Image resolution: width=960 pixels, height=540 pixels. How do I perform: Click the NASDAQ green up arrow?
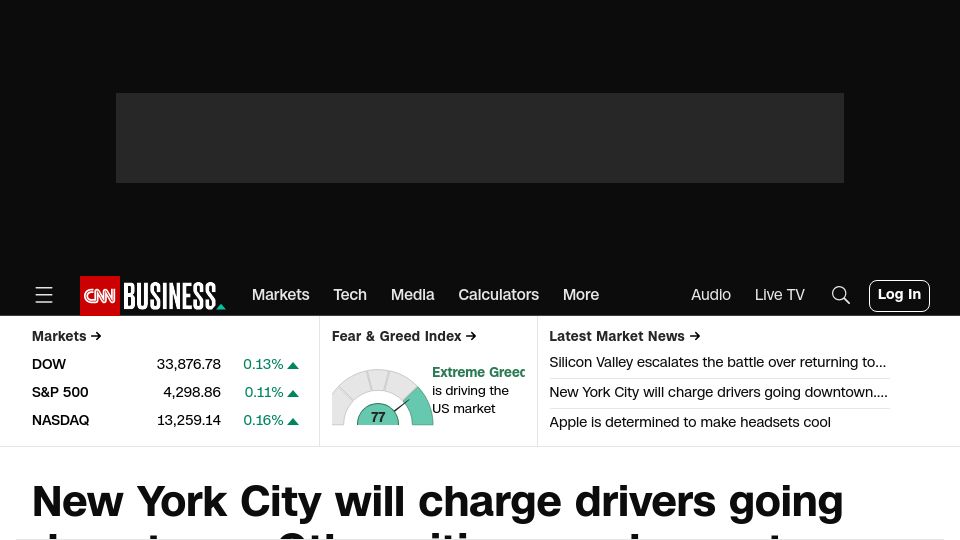(x=293, y=422)
